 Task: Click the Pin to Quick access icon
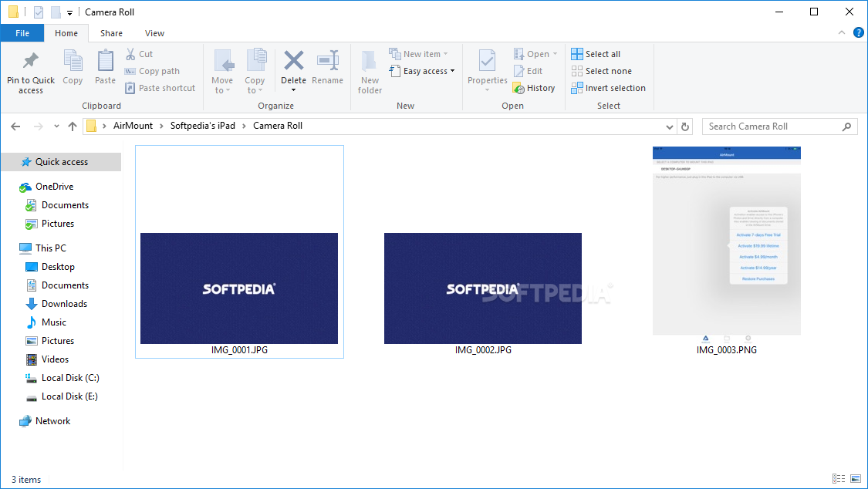coord(30,60)
